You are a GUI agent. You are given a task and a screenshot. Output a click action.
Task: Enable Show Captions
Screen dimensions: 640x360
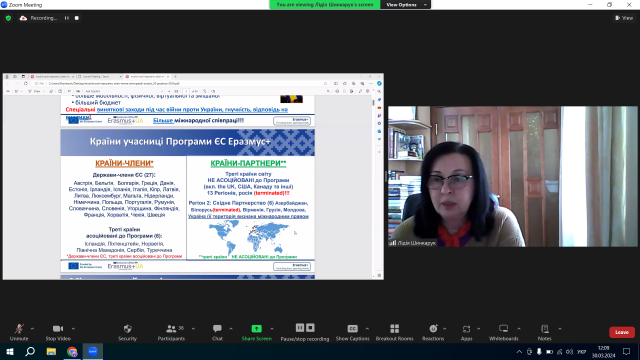pos(352,329)
